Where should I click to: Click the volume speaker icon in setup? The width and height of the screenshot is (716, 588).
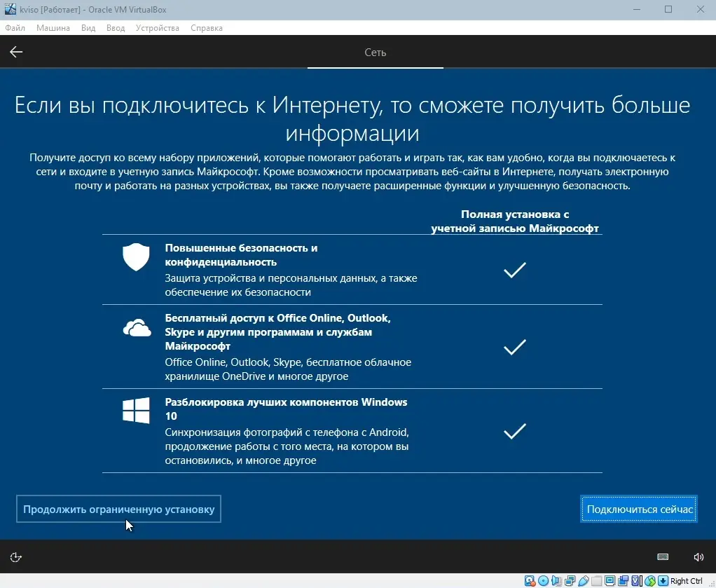(698, 556)
